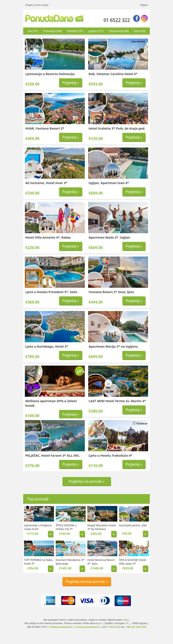Click the American Express card icon

50,601
